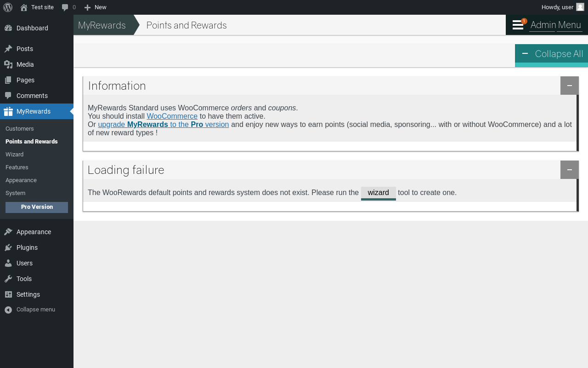Click the Pro Version button
This screenshot has height=368, width=588.
coord(37,207)
